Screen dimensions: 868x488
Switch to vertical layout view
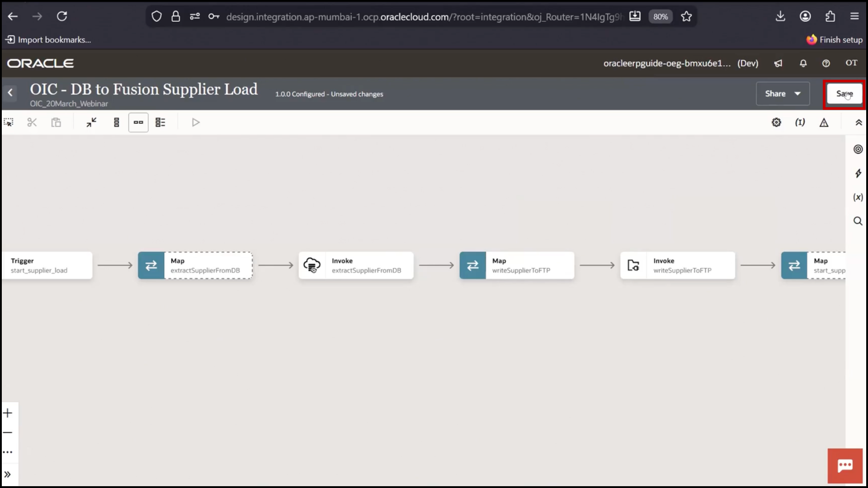click(116, 122)
